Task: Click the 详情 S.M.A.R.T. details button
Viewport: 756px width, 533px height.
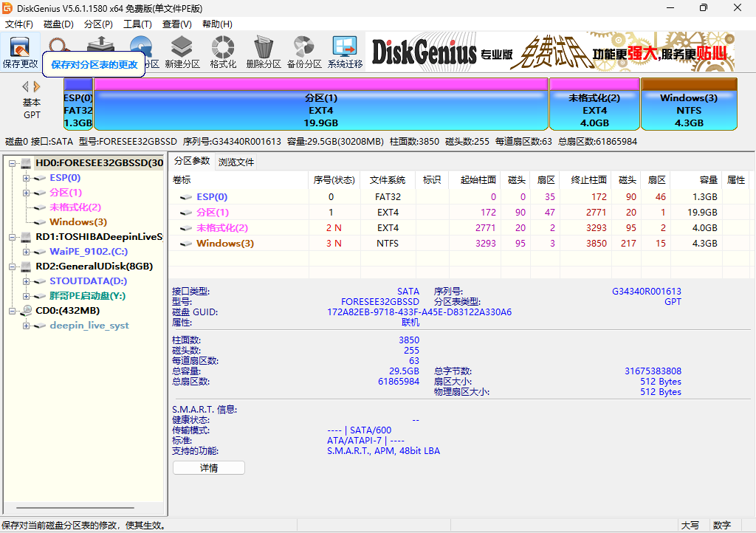Action: [209, 468]
